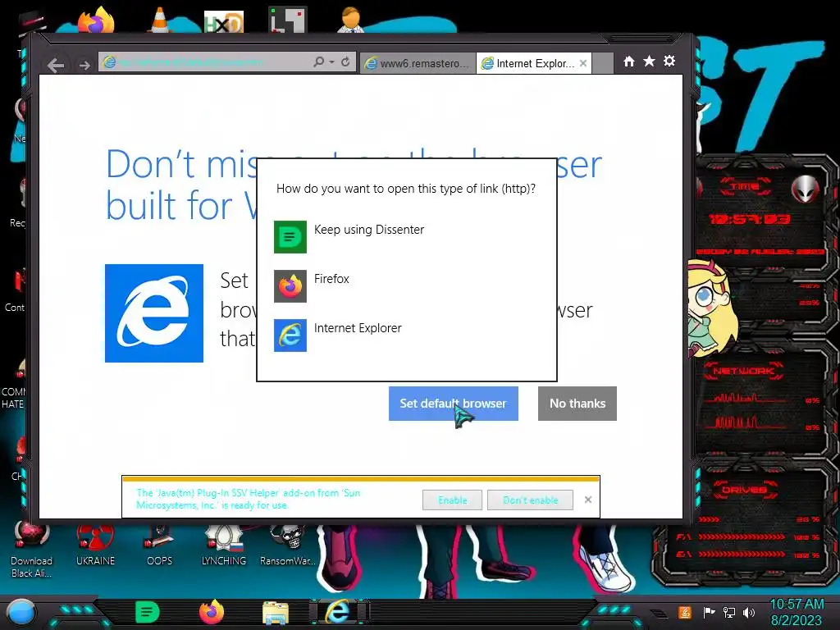Viewport: 840px width, 630px height.
Task: Open the LYNCHING desktop icon
Action: [223, 546]
